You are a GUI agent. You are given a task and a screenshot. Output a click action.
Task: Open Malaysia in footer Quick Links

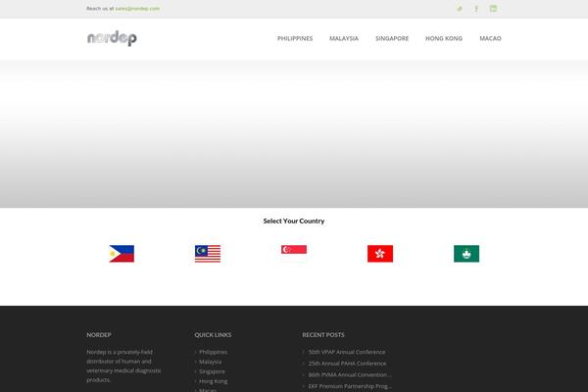pyautogui.click(x=211, y=362)
